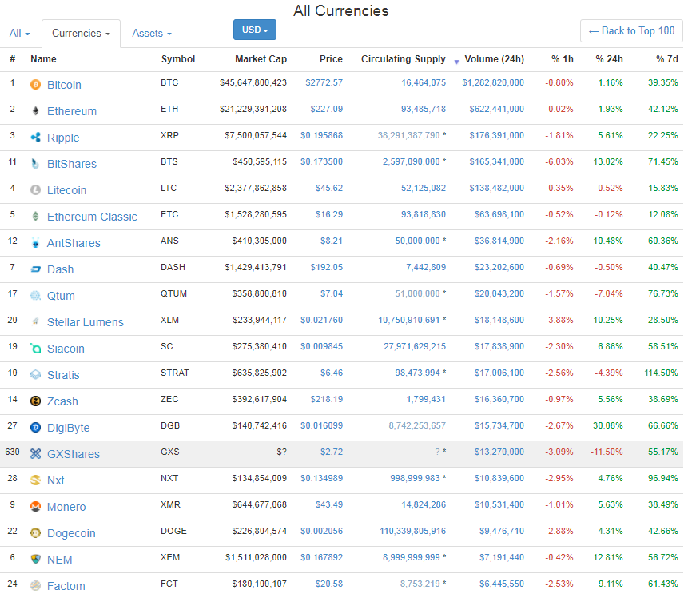
Task: Open the GXShares name link
Action: (x=74, y=454)
